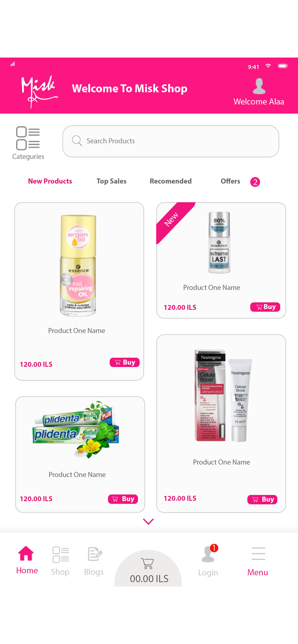The height and width of the screenshot is (644, 298).
Task: Open the Categuries list icon
Action: click(28, 138)
